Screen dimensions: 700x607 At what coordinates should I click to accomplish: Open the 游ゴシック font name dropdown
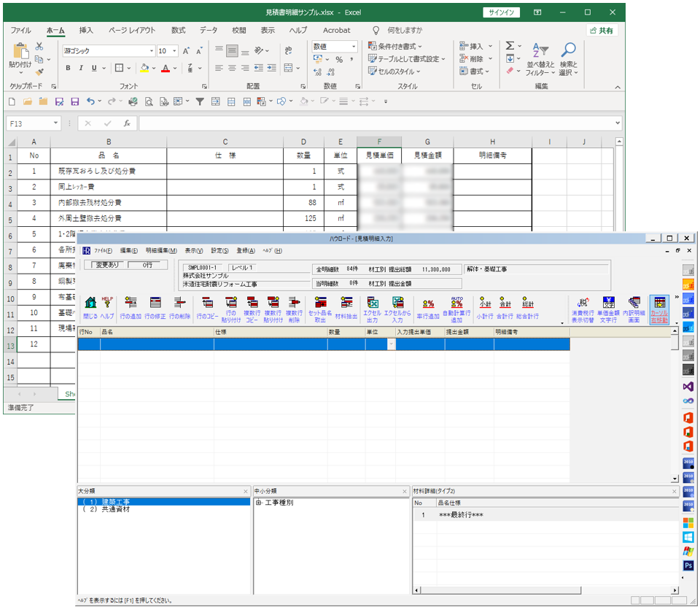(x=152, y=51)
